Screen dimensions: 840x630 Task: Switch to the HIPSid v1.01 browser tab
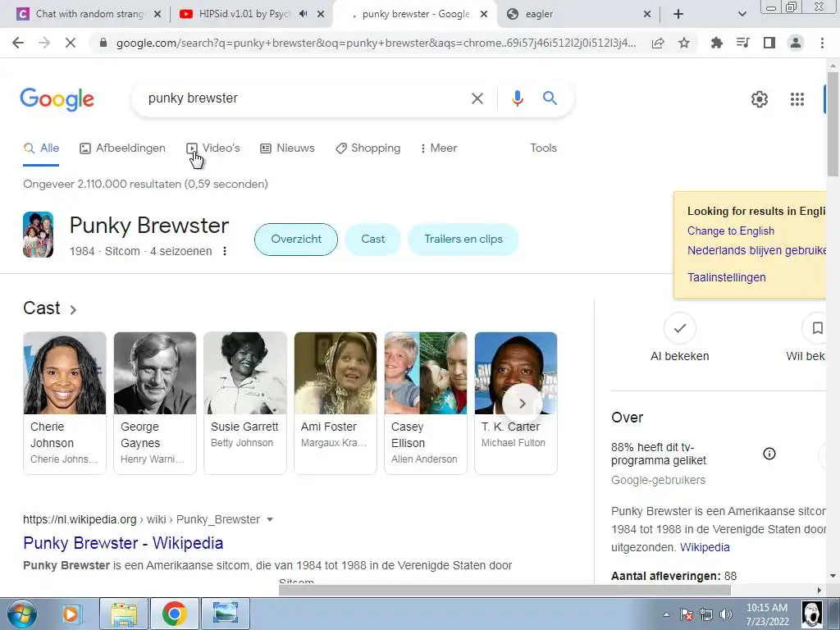(x=244, y=14)
